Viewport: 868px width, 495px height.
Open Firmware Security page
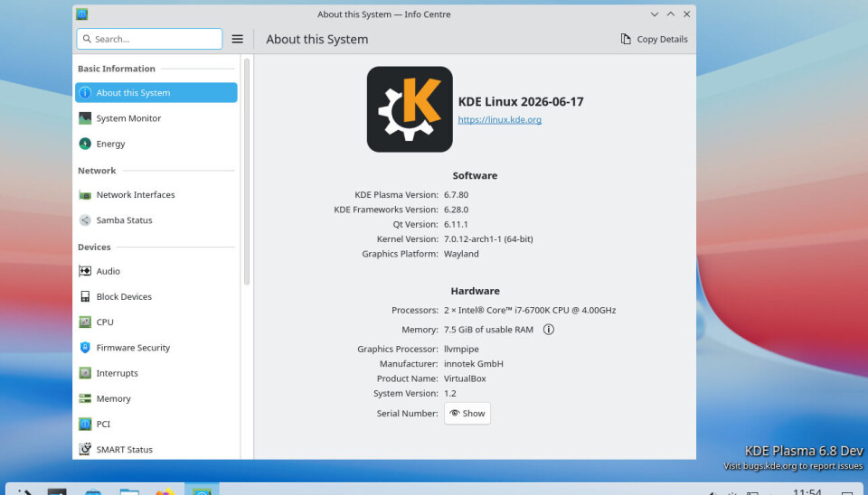[156, 348]
